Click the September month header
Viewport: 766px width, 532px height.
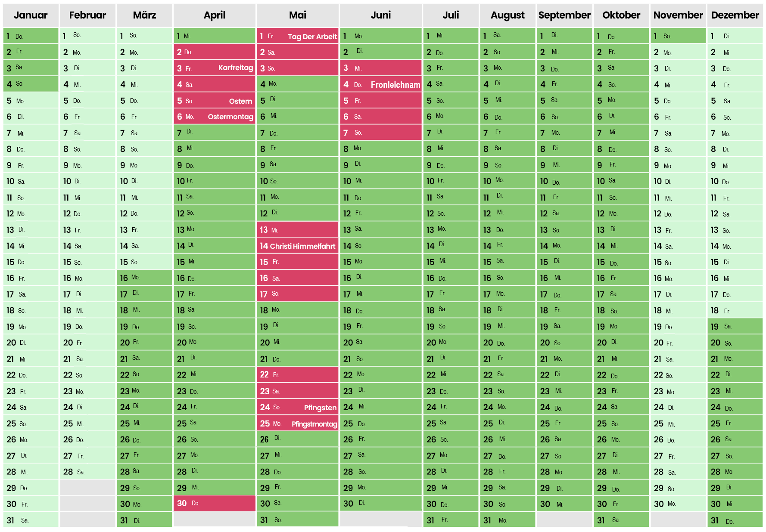click(x=564, y=15)
